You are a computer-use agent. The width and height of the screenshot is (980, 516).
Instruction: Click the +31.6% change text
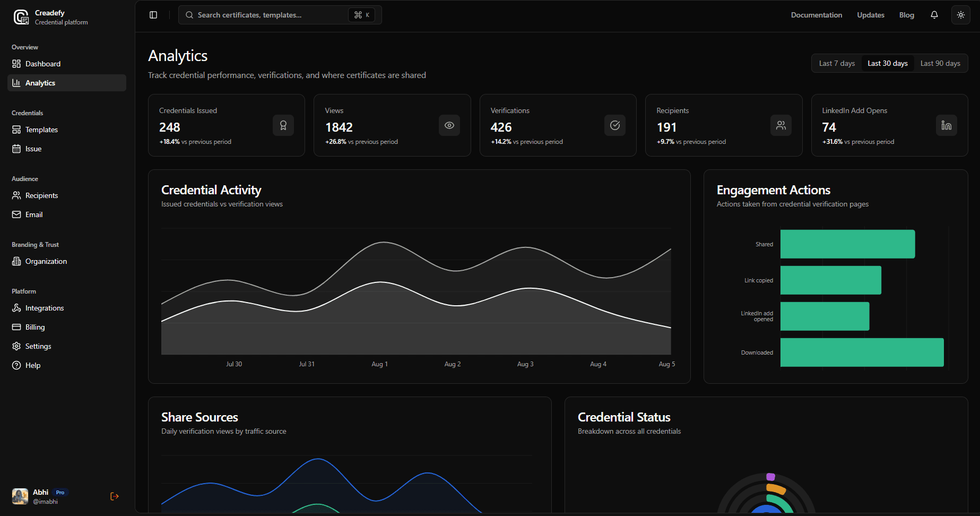click(832, 142)
